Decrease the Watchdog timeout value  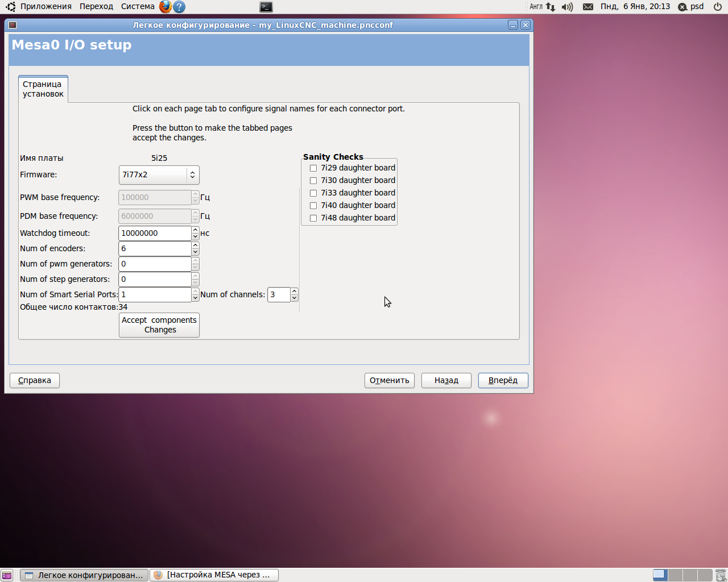click(x=196, y=237)
